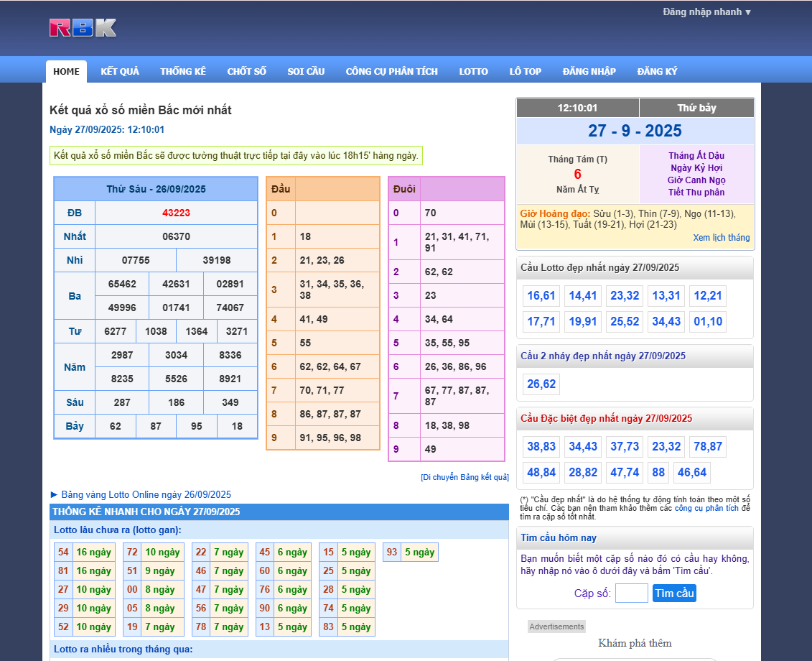Pick the 38,83 special pair
Image resolution: width=812 pixels, height=661 pixels.
[541, 447]
